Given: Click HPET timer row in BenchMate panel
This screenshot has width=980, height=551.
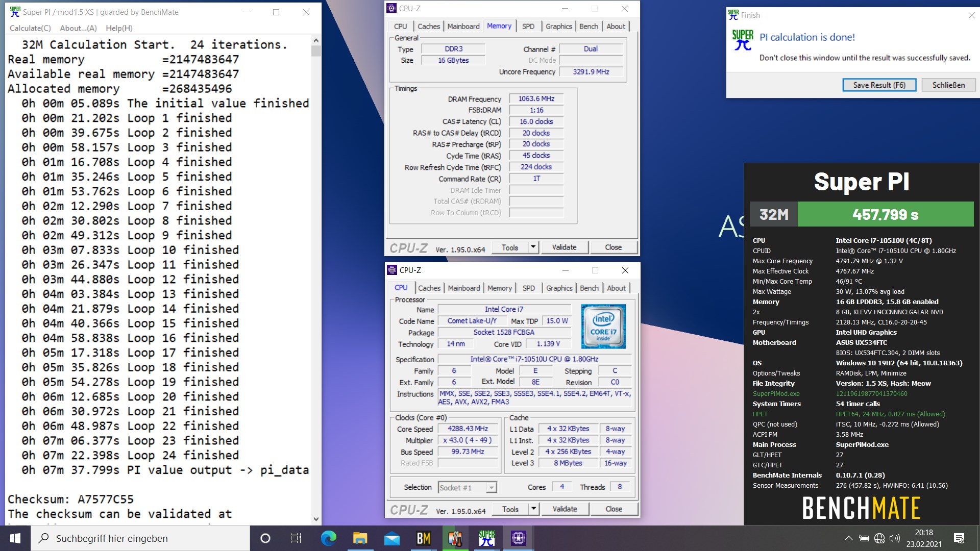Looking at the screenshot, I should (x=849, y=414).
